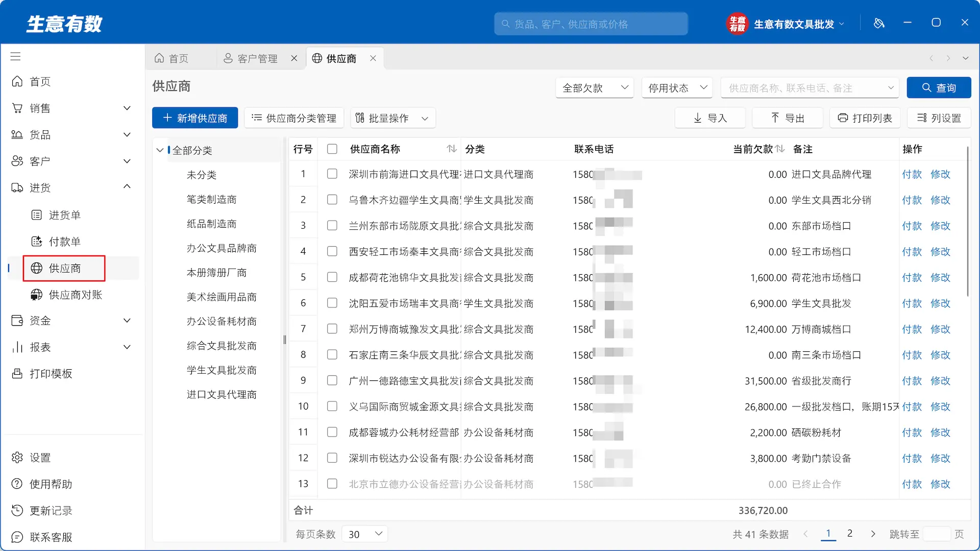Switch to the 客户管理 tab
The width and height of the screenshot is (980, 551).
257,59
